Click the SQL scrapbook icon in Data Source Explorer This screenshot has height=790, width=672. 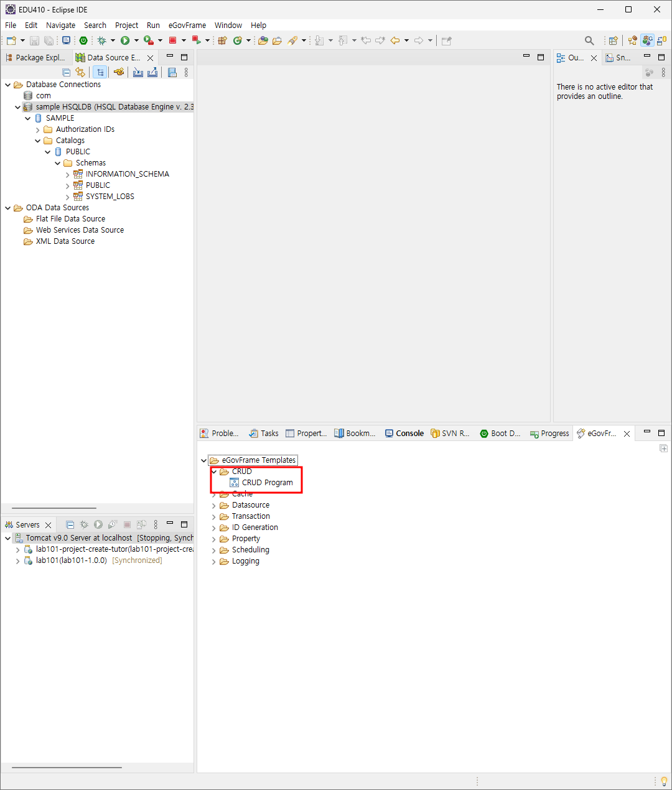[172, 72]
